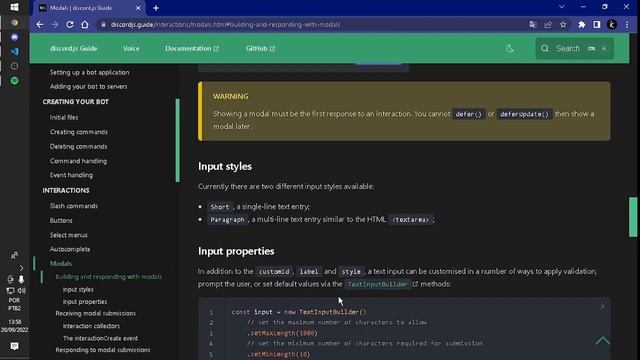Viewport: 640px width, 360px height.
Task: Jump to Responding to modal submissions section
Action: (x=102, y=350)
